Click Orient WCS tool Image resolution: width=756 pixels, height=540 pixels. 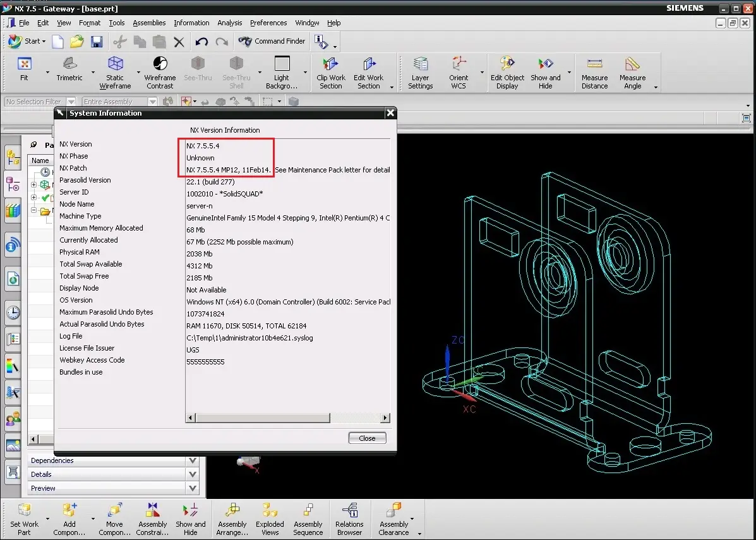click(x=459, y=73)
